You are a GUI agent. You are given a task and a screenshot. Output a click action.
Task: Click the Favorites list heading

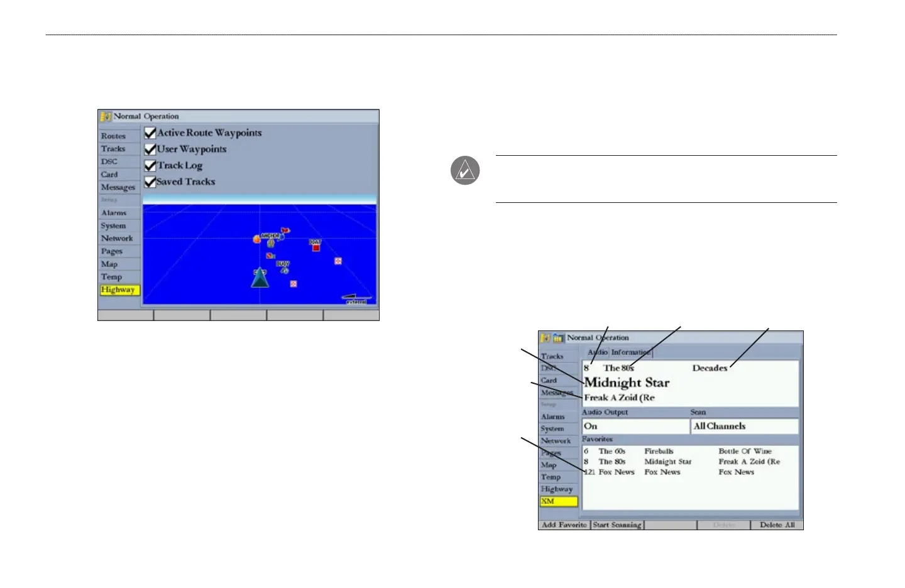(x=597, y=439)
